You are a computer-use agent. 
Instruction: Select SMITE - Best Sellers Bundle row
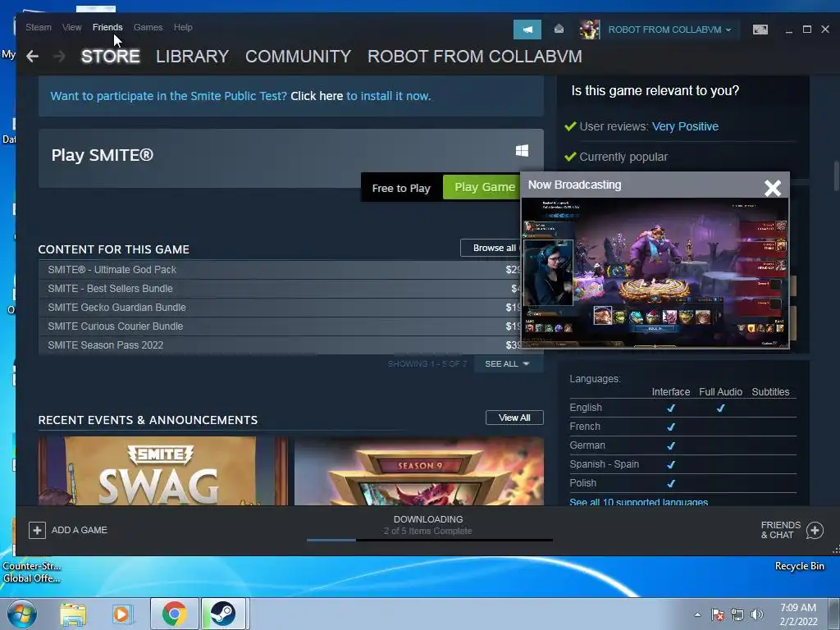[279, 288]
